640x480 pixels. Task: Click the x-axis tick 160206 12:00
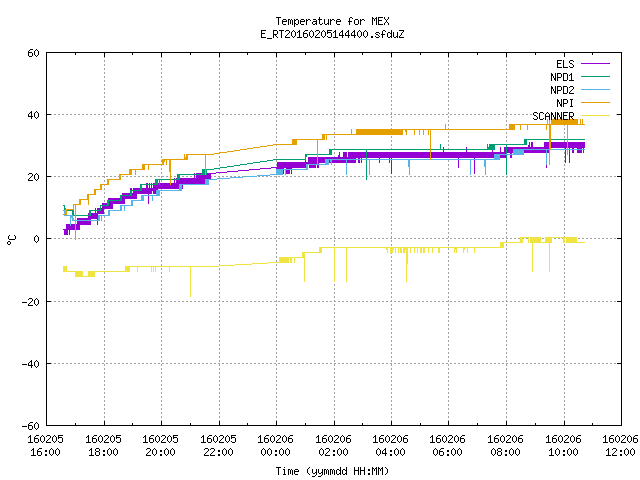point(620,446)
